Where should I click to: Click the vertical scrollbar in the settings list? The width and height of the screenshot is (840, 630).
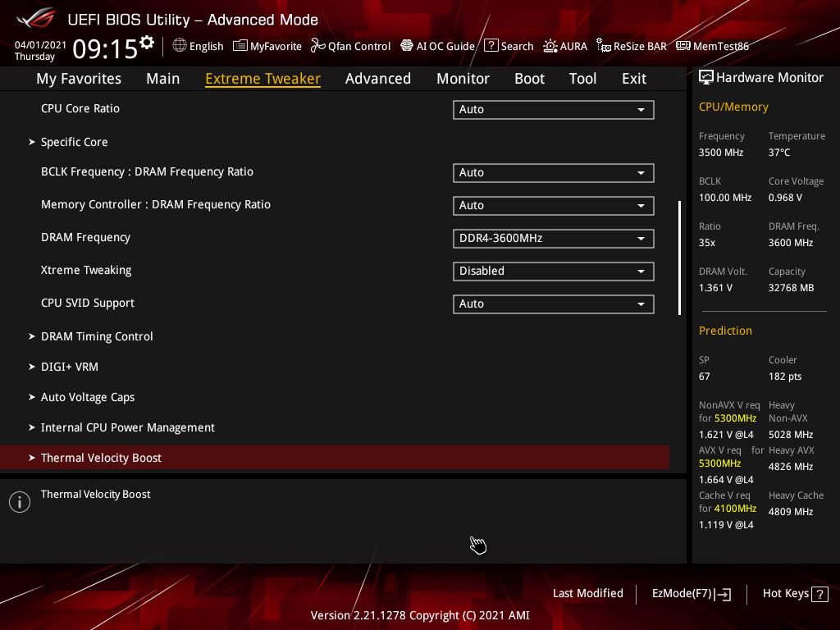click(679, 258)
